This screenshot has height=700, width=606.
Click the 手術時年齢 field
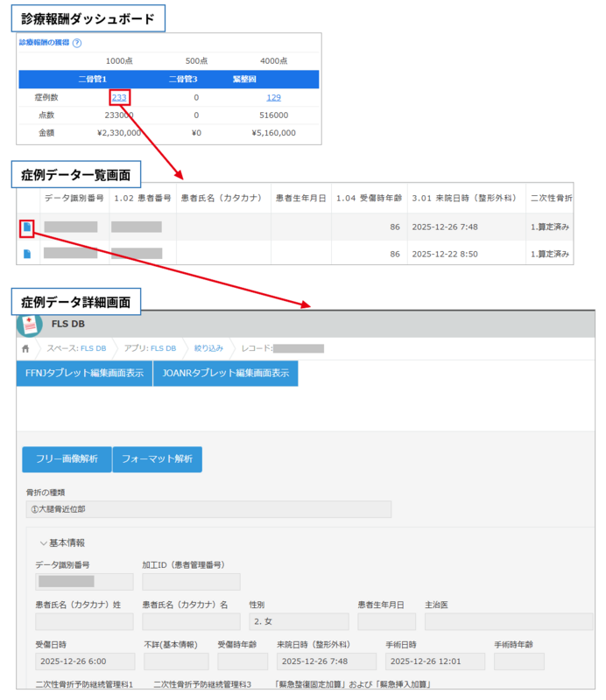coord(519,661)
